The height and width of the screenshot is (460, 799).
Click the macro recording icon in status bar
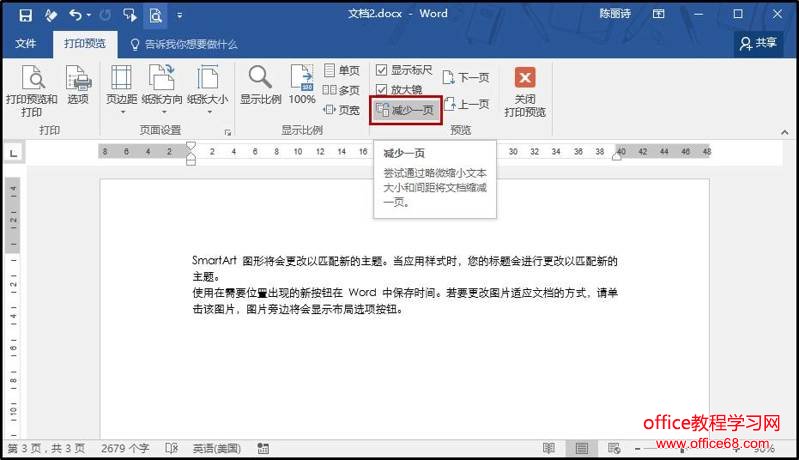click(263, 448)
